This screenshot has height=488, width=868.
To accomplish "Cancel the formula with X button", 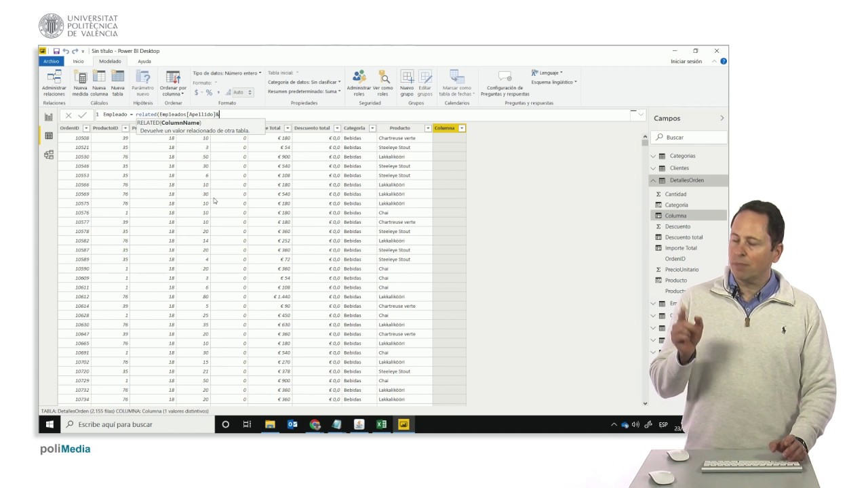I will click(x=68, y=115).
